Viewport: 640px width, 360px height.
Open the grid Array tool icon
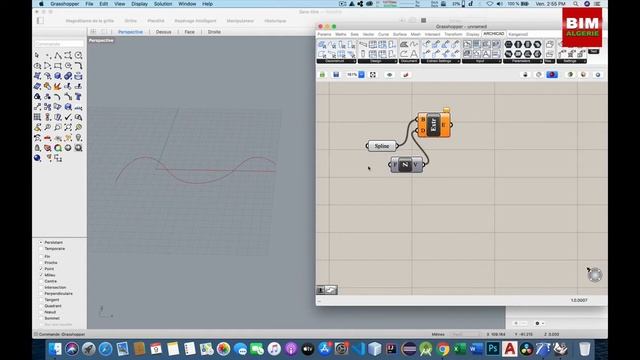pyautogui.click(x=37, y=117)
